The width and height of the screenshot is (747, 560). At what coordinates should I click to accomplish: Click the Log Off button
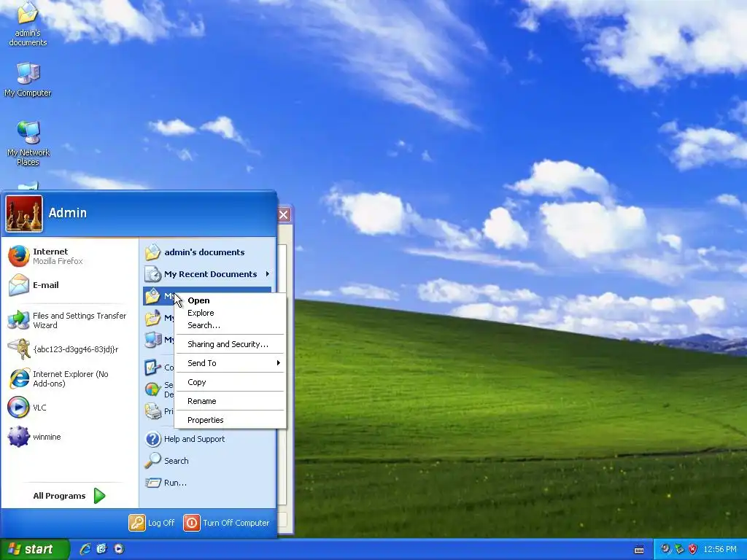(152, 523)
